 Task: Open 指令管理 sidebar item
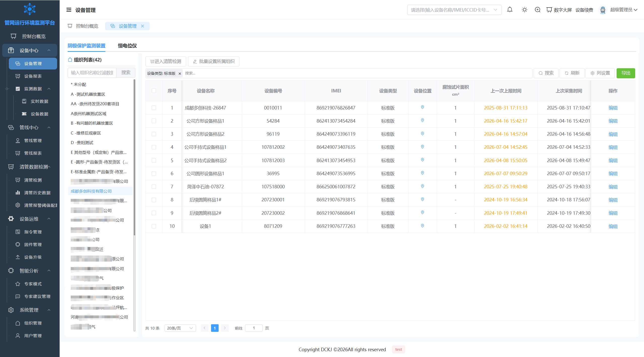coord(33,232)
